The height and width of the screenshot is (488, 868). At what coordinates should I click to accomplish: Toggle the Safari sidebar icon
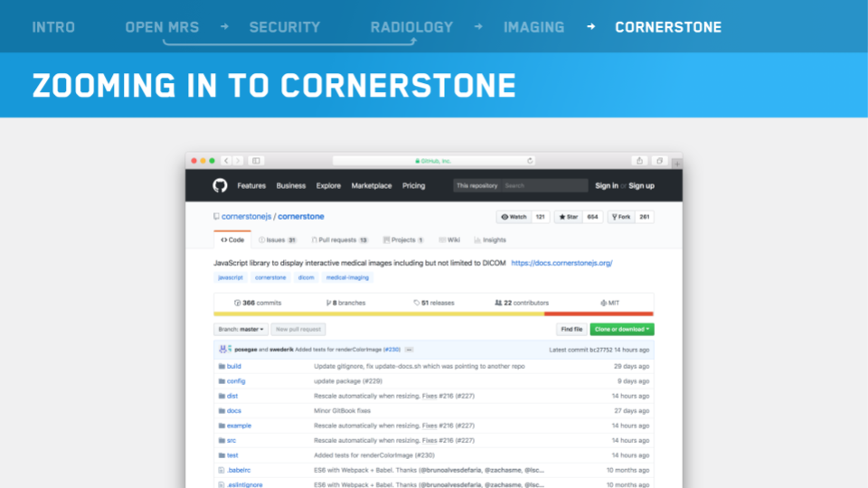coord(256,161)
